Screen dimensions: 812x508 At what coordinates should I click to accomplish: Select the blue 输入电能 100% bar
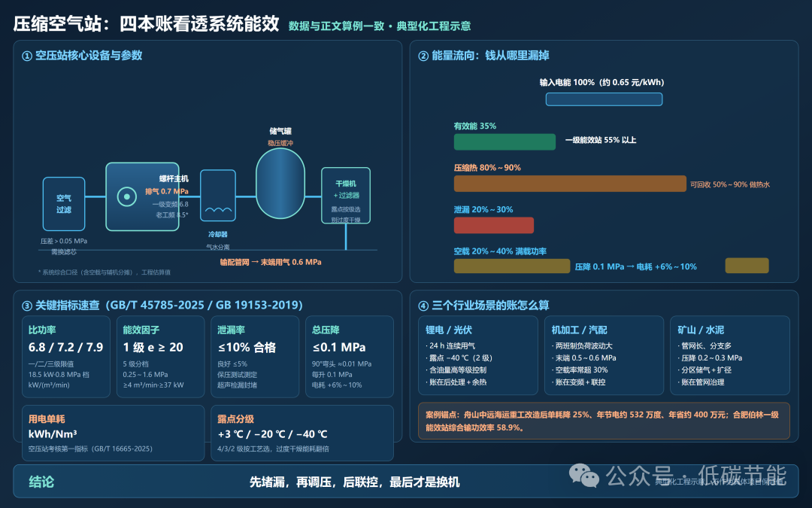[x=604, y=99]
